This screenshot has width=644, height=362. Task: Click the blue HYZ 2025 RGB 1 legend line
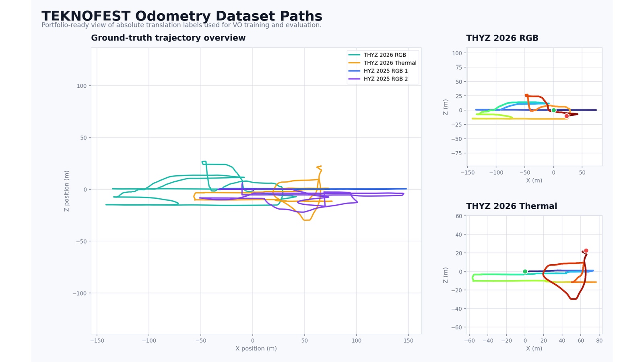coord(354,71)
